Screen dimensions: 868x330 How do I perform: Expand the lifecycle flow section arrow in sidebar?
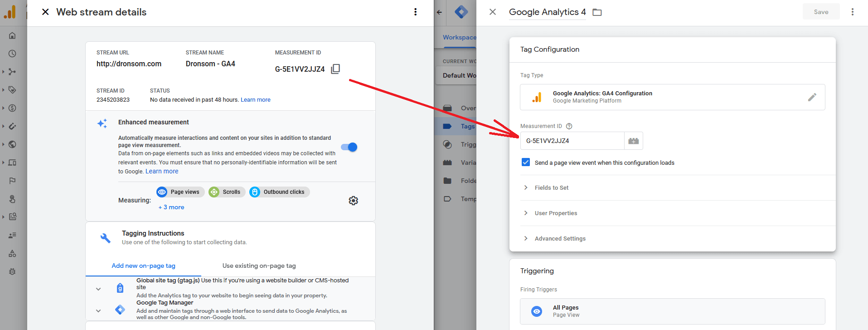pyautogui.click(x=3, y=72)
